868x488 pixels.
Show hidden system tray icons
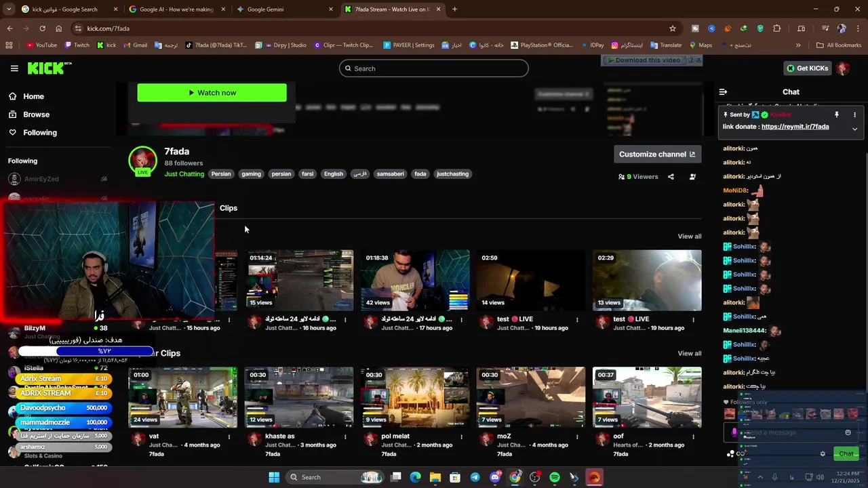[759, 477]
